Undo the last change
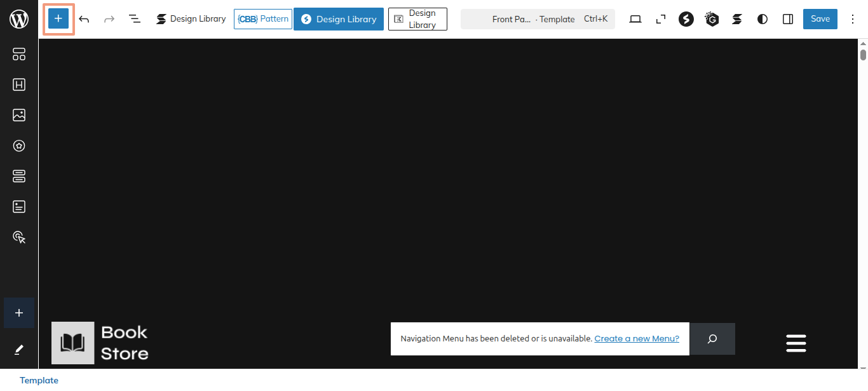868x391 pixels. click(x=84, y=19)
